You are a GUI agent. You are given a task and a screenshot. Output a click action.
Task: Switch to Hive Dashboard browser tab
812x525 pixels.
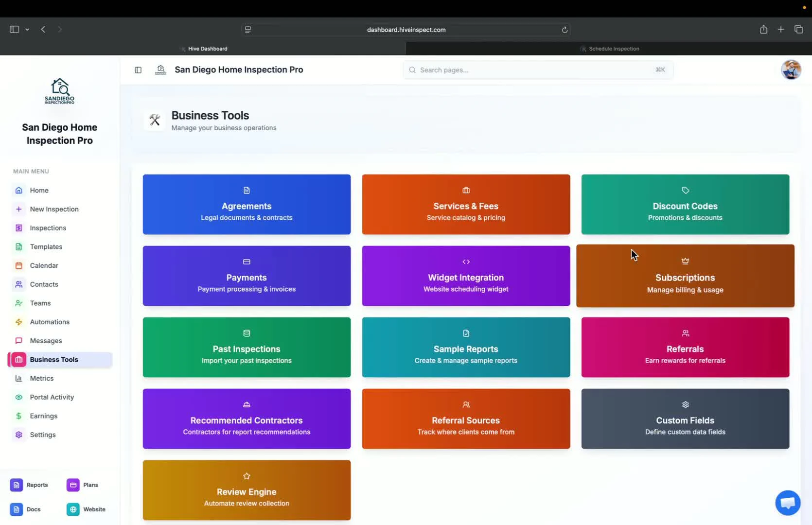point(203,49)
